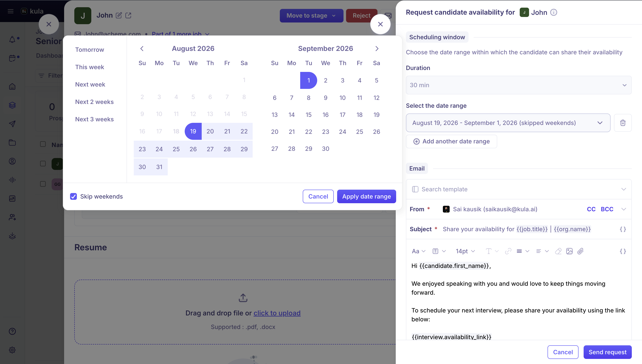Expand the Search template dropdown
Viewport: 642px width, 364px height.
(518, 189)
